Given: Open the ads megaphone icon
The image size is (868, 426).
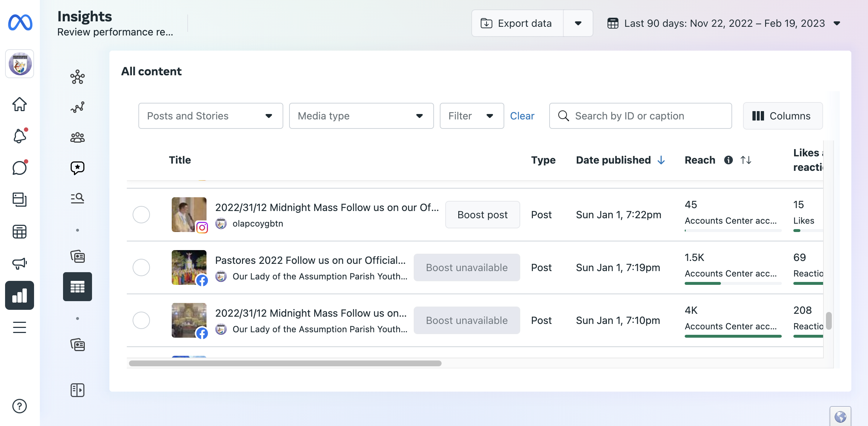Looking at the screenshot, I should coord(20,263).
